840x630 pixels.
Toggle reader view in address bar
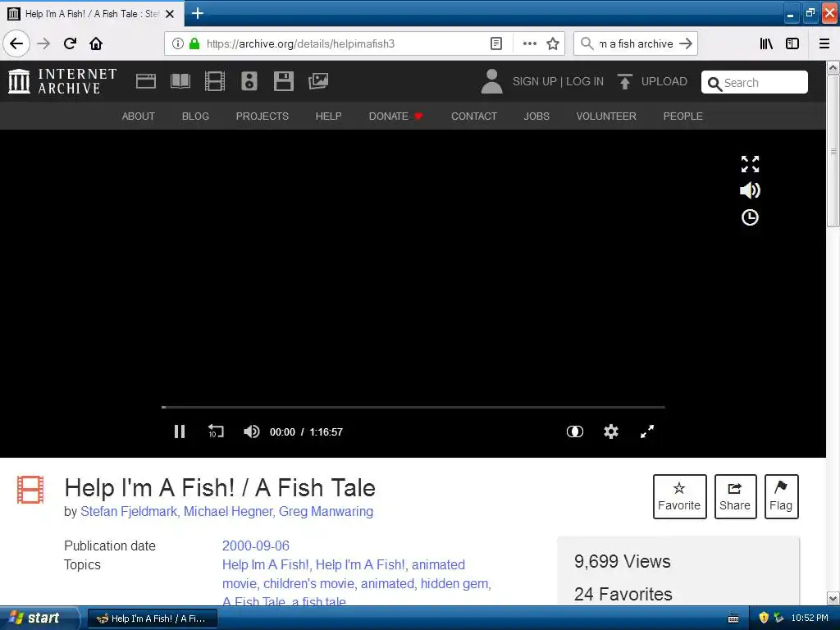pyautogui.click(x=496, y=43)
